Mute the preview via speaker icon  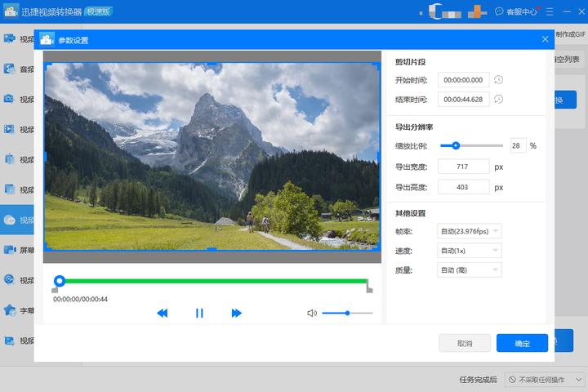pyautogui.click(x=312, y=313)
